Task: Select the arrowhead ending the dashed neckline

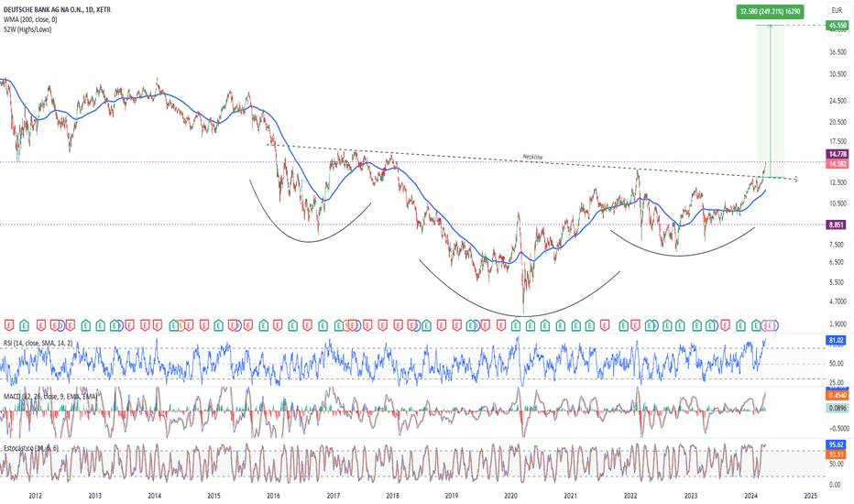Action: pyautogui.click(x=795, y=180)
